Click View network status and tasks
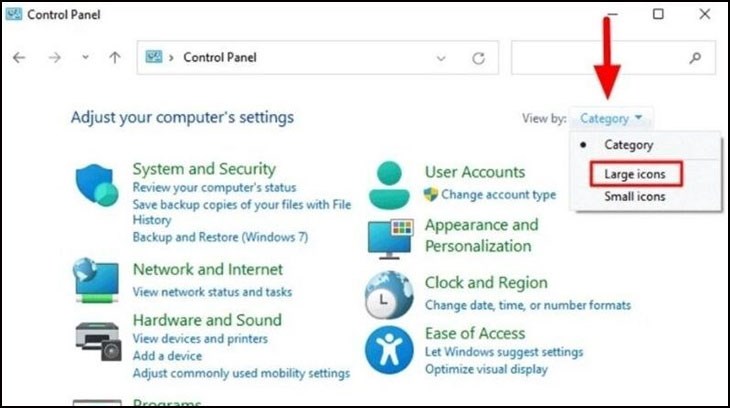This screenshot has width=730, height=408. 212,292
